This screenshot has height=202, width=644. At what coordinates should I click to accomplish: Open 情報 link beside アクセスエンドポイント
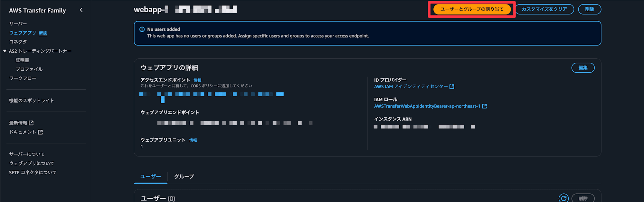197,80
